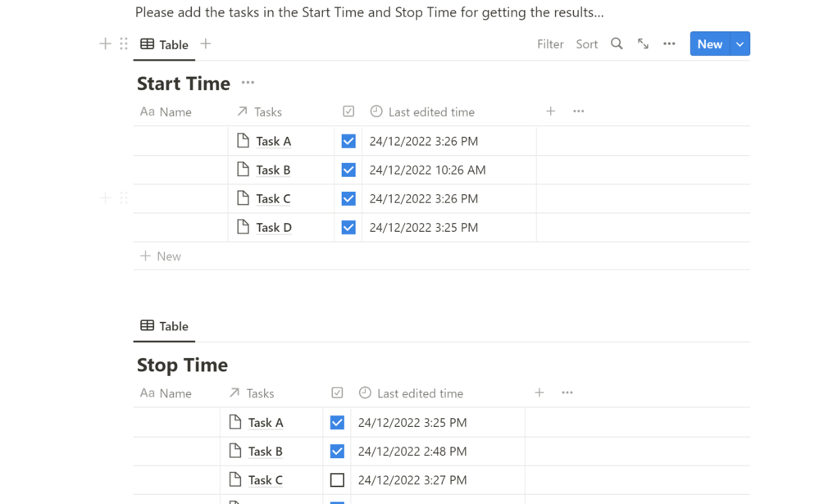Open column options dots in Stop Time header
Viewport: 824px width, 504px height.
[x=567, y=393]
